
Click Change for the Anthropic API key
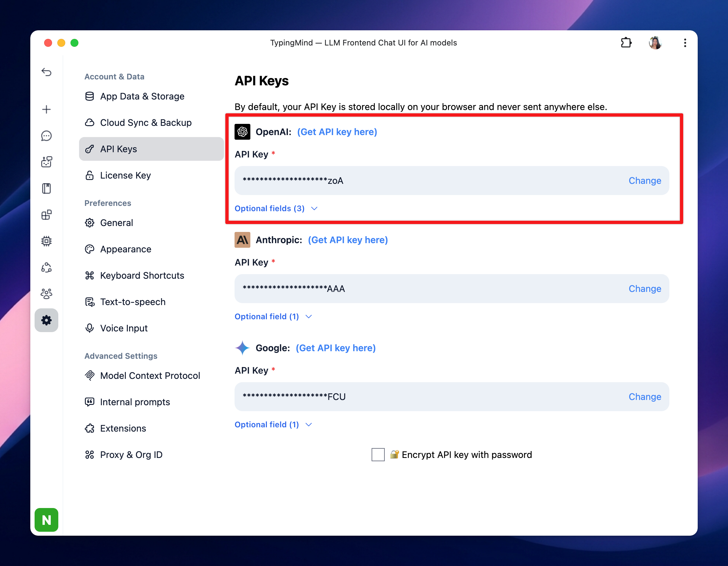645,288
